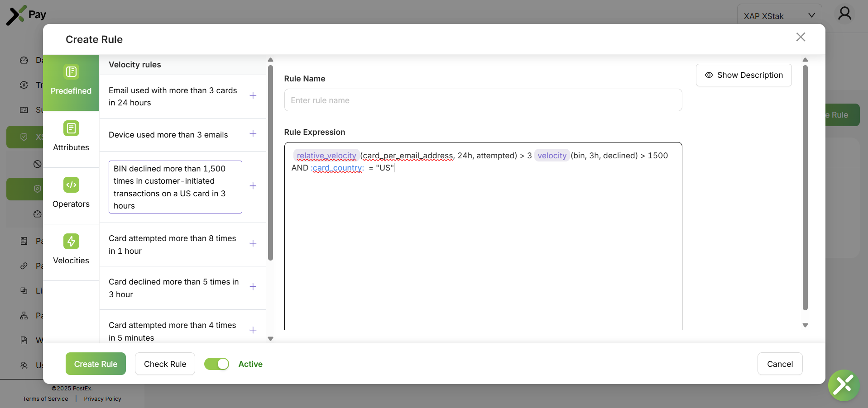The height and width of the screenshot is (408, 868).
Task: Click the user profile icon
Action: click(x=844, y=14)
